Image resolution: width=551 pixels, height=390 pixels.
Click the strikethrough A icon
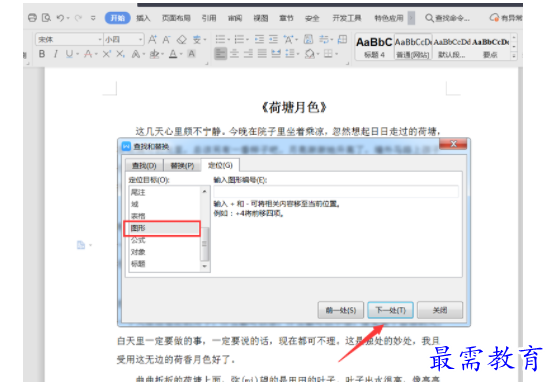point(88,54)
